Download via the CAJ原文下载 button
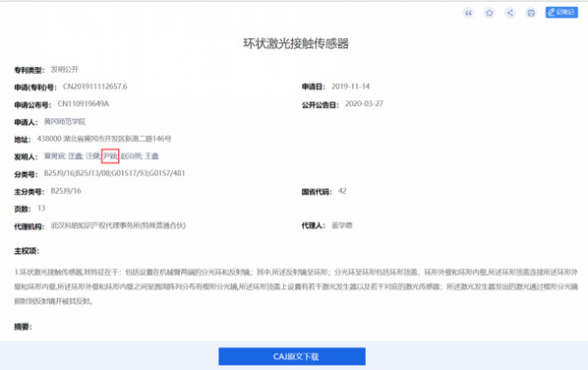The height and width of the screenshot is (370, 588). (x=292, y=356)
